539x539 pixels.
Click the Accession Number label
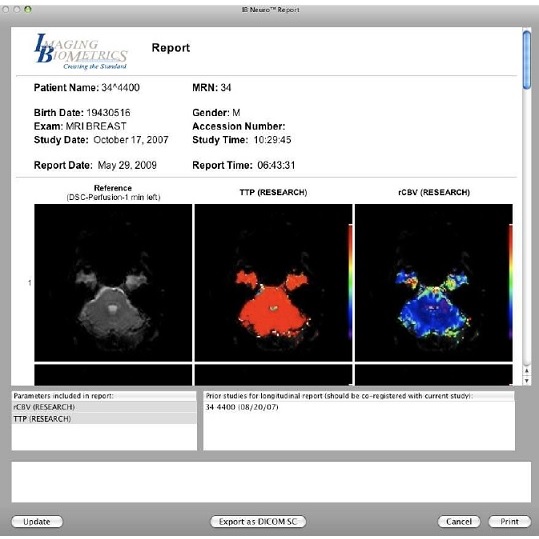tap(239, 126)
